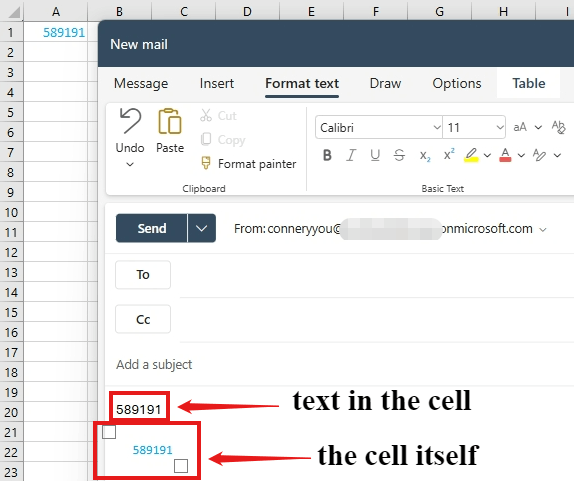Click the top-left table resize handle
The width and height of the screenshot is (574, 481).
pos(109,432)
